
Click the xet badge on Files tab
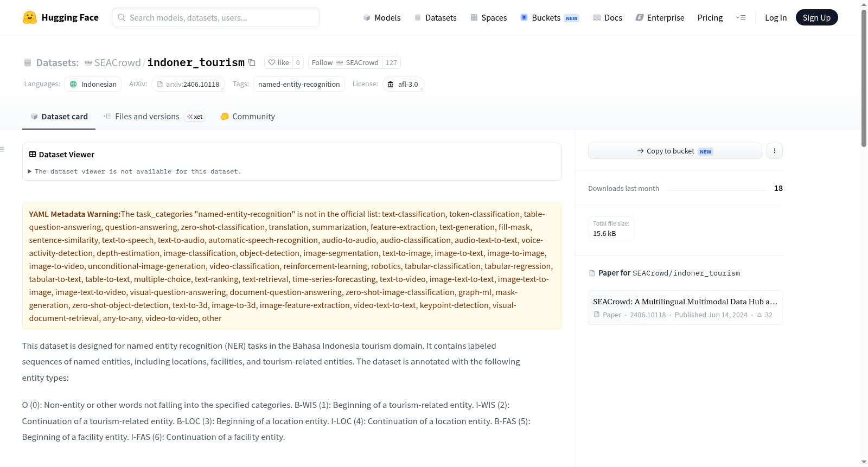(195, 117)
